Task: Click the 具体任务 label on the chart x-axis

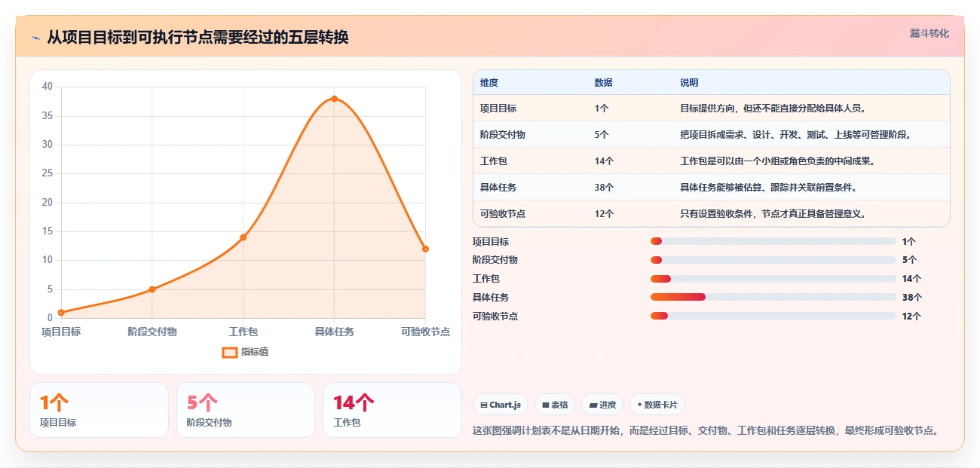Action: coord(334,332)
